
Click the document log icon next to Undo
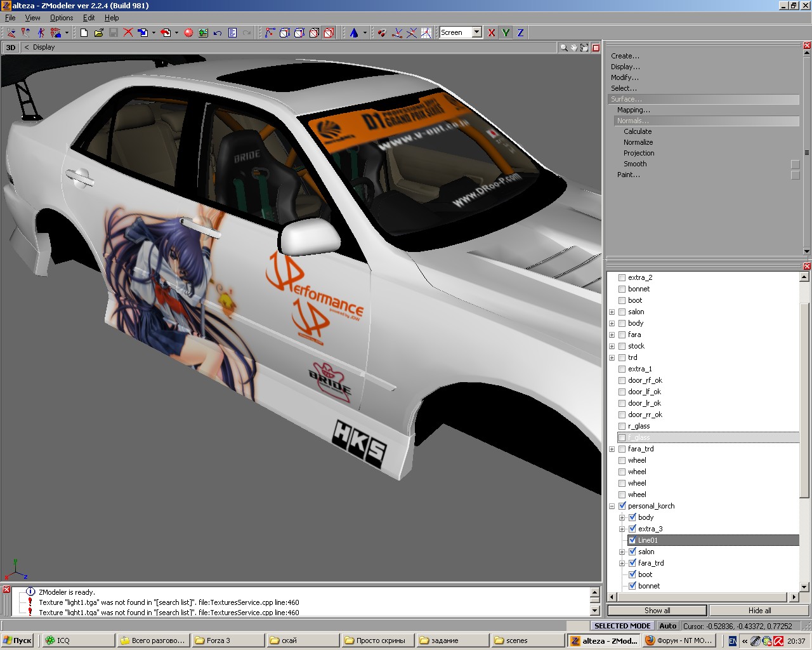pos(232,32)
